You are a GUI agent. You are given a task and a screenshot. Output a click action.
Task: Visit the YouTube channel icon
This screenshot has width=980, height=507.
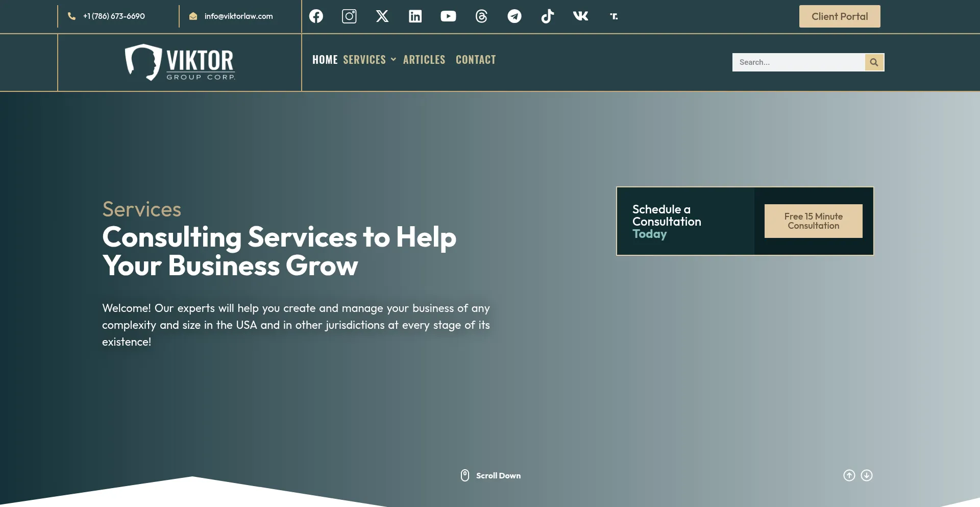(x=448, y=16)
